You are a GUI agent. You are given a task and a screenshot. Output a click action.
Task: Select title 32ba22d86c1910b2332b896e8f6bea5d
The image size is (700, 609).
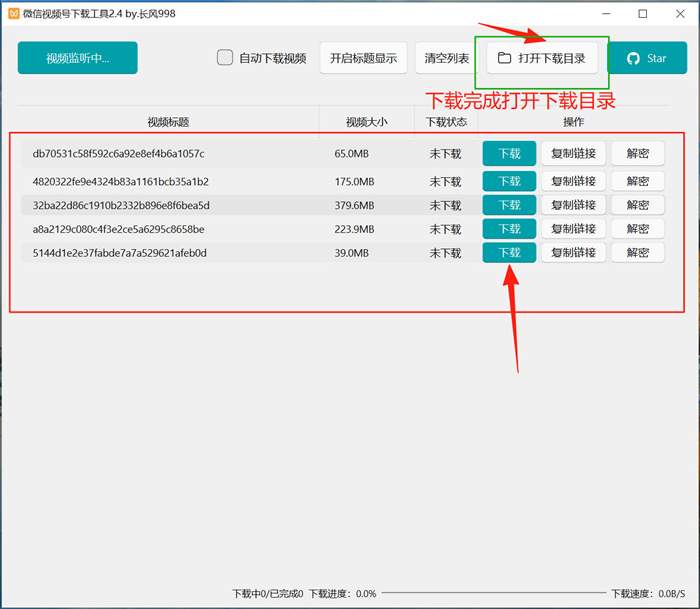pyautogui.click(x=121, y=205)
